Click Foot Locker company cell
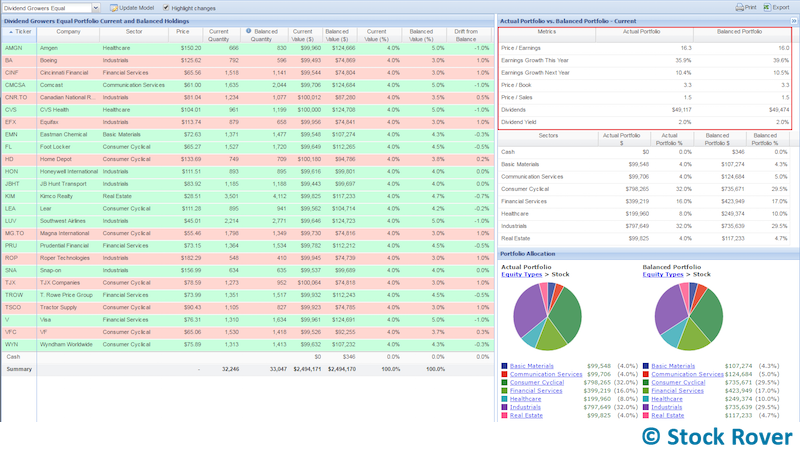The width and height of the screenshot is (800, 453). tap(68, 147)
